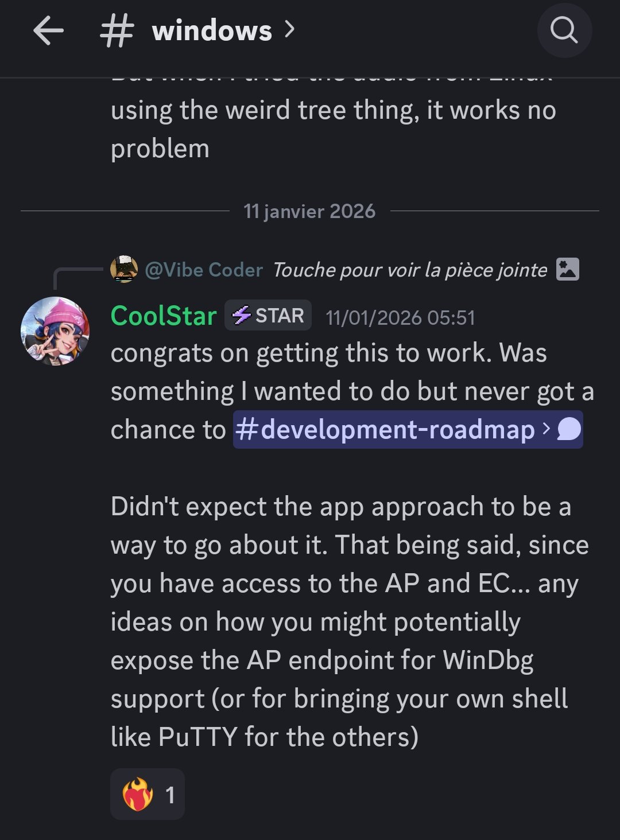
Task: Tap the "11 janvier 2026" date divider
Action: pyautogui.click(x=309, y=211)
